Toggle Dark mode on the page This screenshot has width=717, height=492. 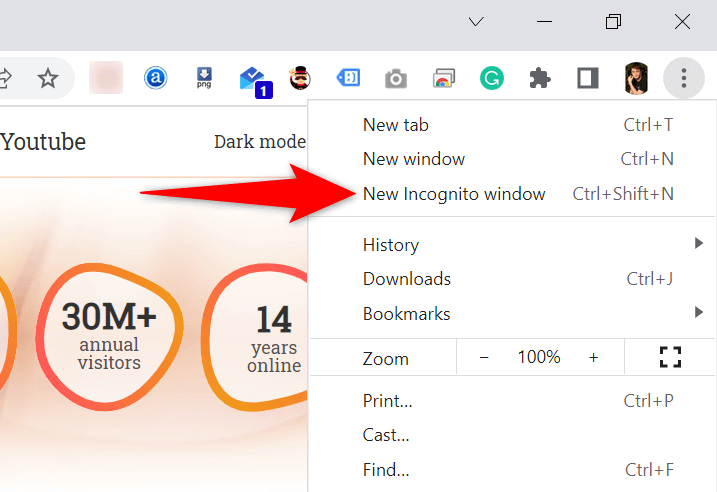tap(259, 142)
